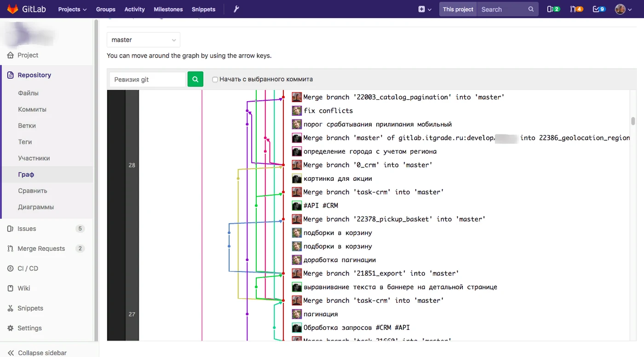Open the Сравнить sidebar link

[x=32, y=190]
